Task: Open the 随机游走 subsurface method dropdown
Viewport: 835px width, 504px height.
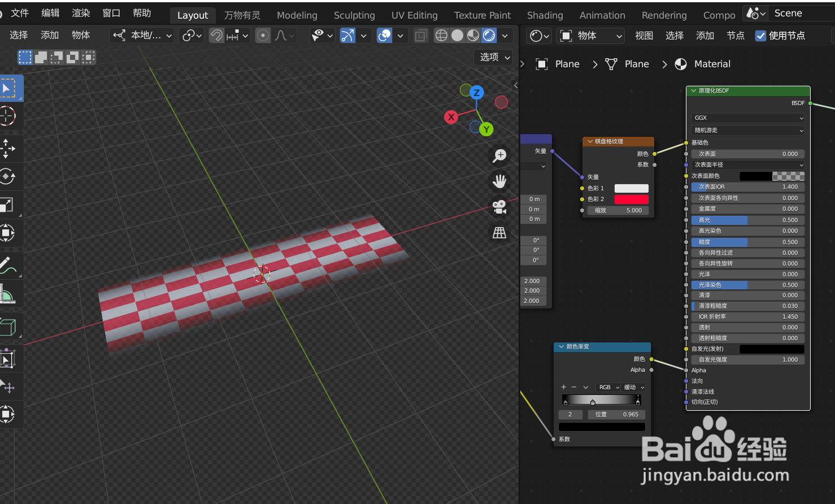Action: pos(748,131)
